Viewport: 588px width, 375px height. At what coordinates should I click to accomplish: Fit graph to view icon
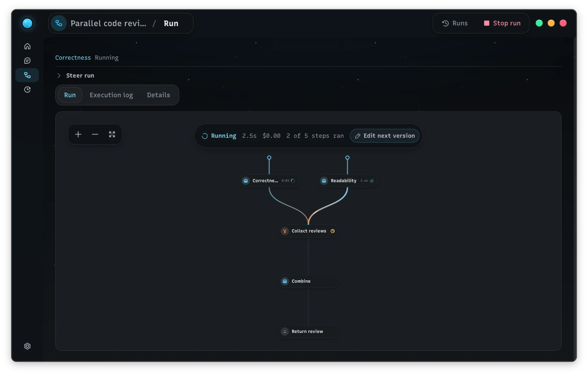click(112, 134)
